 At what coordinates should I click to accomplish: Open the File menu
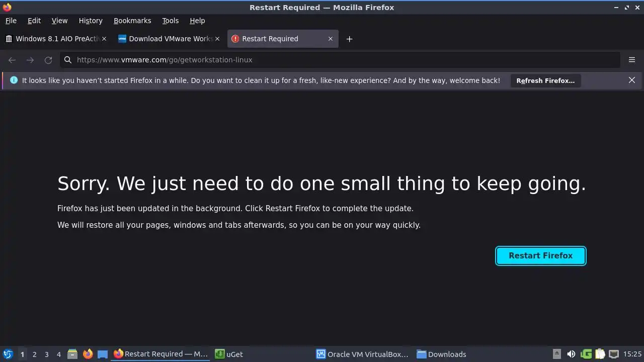pyautogui.click(x=11, y=21)
